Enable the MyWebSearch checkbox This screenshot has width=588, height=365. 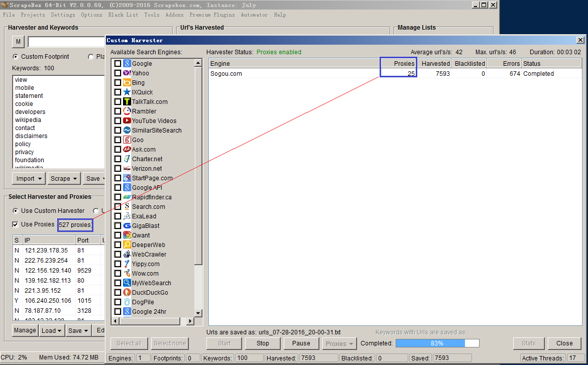tap(117, 283)
